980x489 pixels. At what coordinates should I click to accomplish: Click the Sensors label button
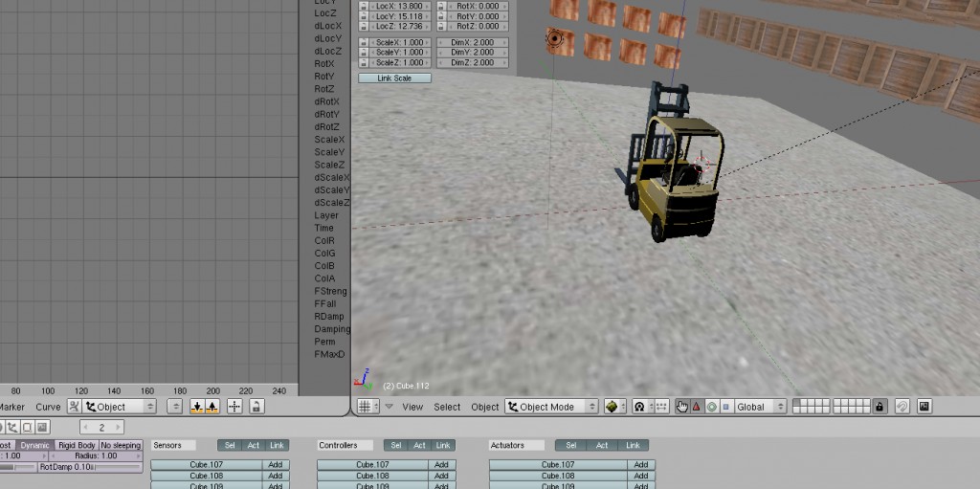(x=173, y=445)
